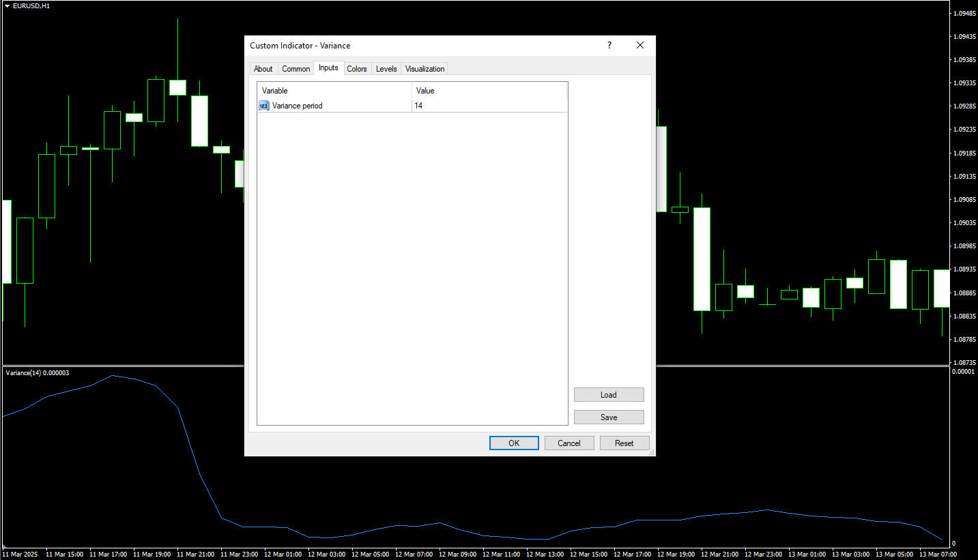The image size is (978, 560).
Task: Switch to the Levels tab
Action: click(x=386, y=69)
